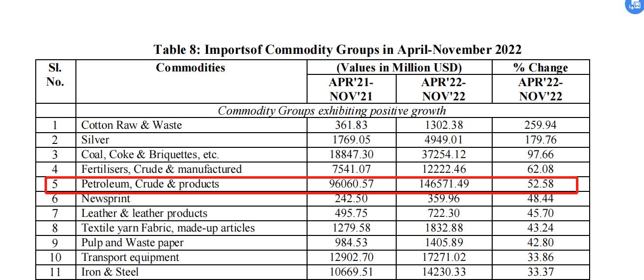The width and height of the screenshot is (644, 280).
Task: Click the "Transport equipment" cell
Action: coord(130,257)
